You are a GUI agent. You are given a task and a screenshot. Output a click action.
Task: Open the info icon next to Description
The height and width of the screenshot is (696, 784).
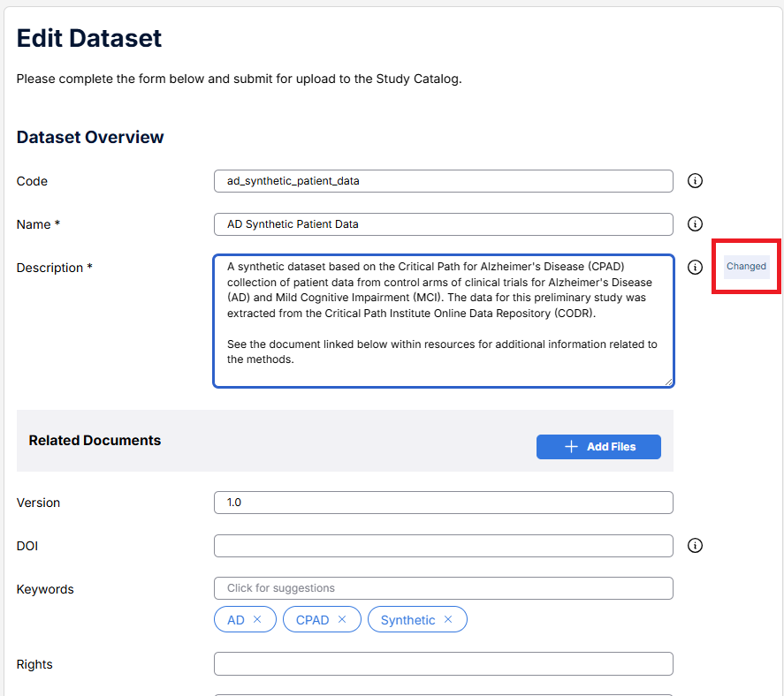(695, 268)
